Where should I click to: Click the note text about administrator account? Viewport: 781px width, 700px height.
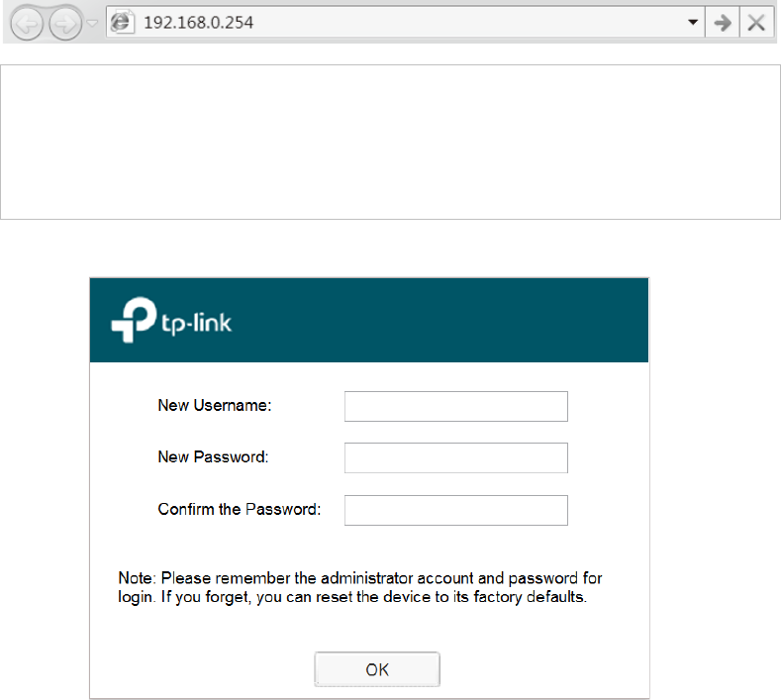click(360, 587)
